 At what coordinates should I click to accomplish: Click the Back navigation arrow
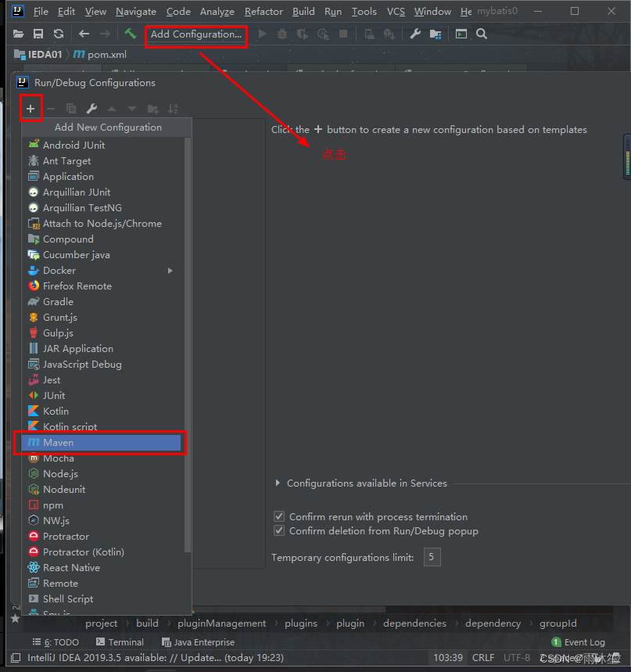[x=84, y=34]
